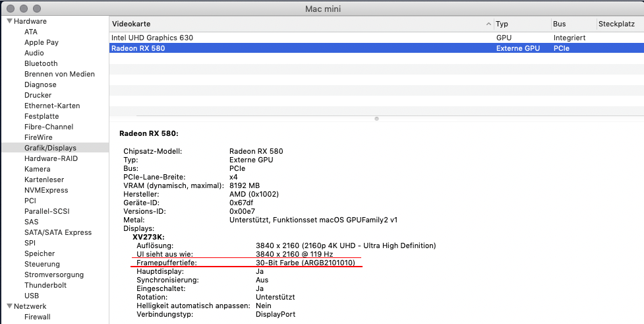Select the Kamera entry
644x324 pixels.
[x=38, y=169]
